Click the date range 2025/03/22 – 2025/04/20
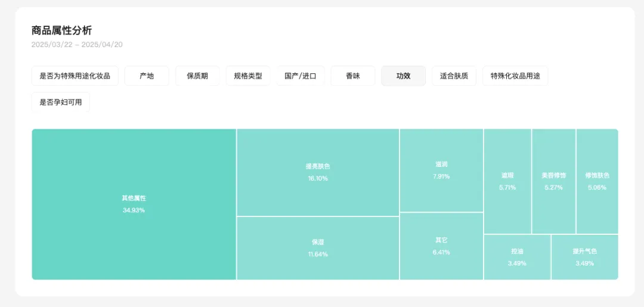Viewport: 644px width, 307px height. tap(77, 45)
